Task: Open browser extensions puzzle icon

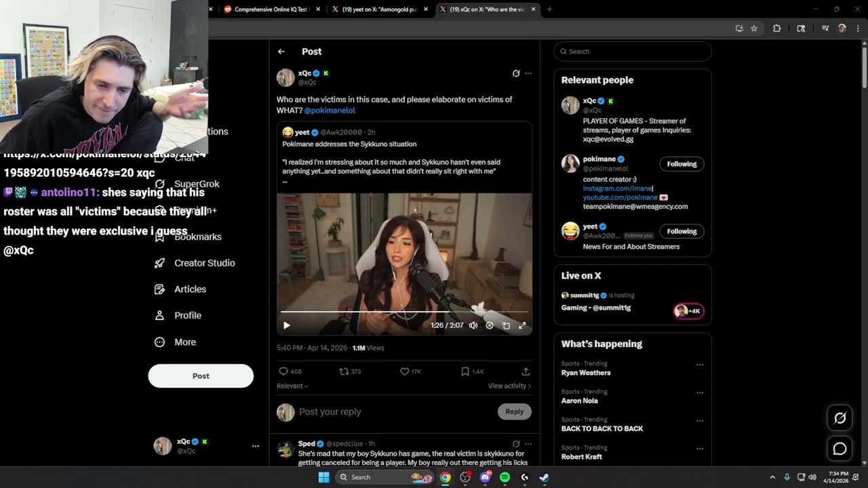Action: 777,28
